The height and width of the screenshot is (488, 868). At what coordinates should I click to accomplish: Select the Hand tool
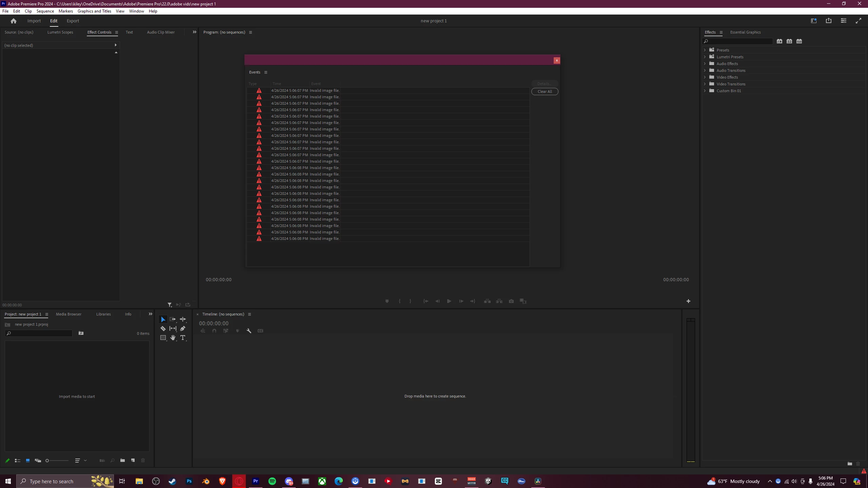(173, 338)
